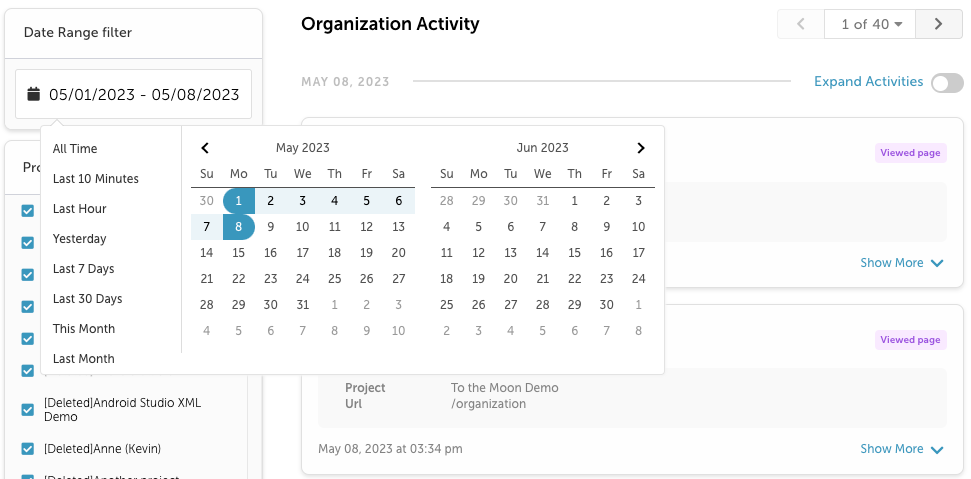Viewport: 971px width, 479px height.
Task: Click the Expand Activities link
Action: pyautogui.click(x=868, y=82)
